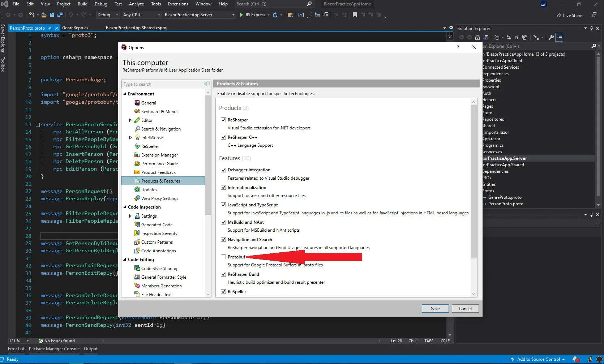Image resolution: width=604 pixels, height=364 pixels.
Task: Click the bookmark icon in the main toolbar
Action: (355, 15)
